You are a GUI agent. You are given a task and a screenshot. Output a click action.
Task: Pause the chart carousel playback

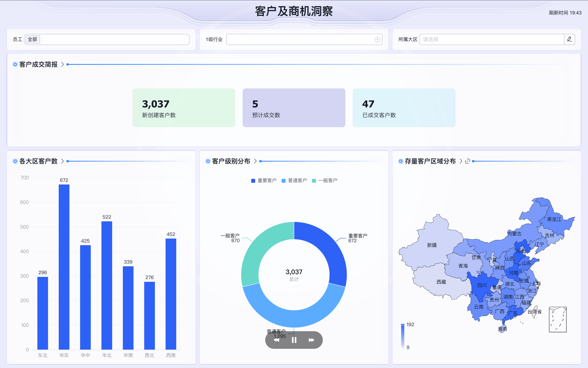(x=294, y=340)
